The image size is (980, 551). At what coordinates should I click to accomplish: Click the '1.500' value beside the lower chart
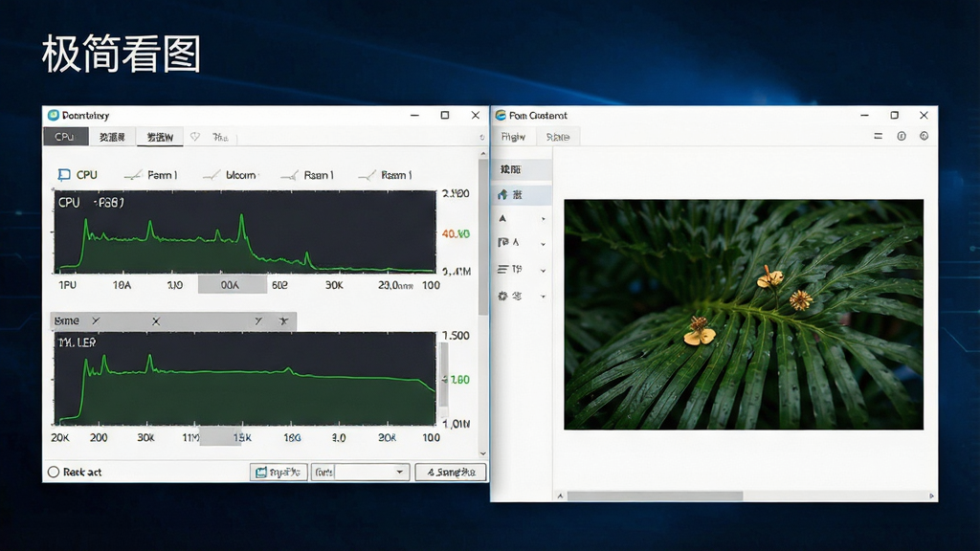coord(456,336)
